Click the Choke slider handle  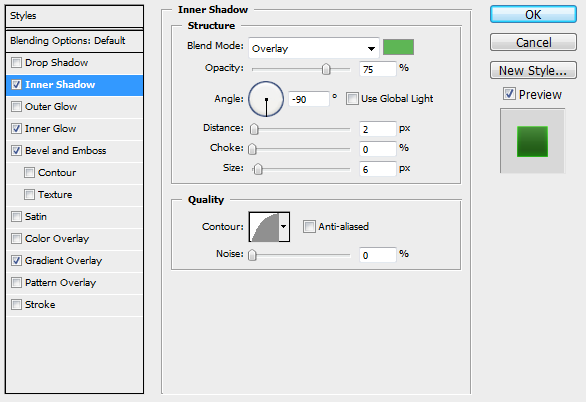(x=253, y=149)
